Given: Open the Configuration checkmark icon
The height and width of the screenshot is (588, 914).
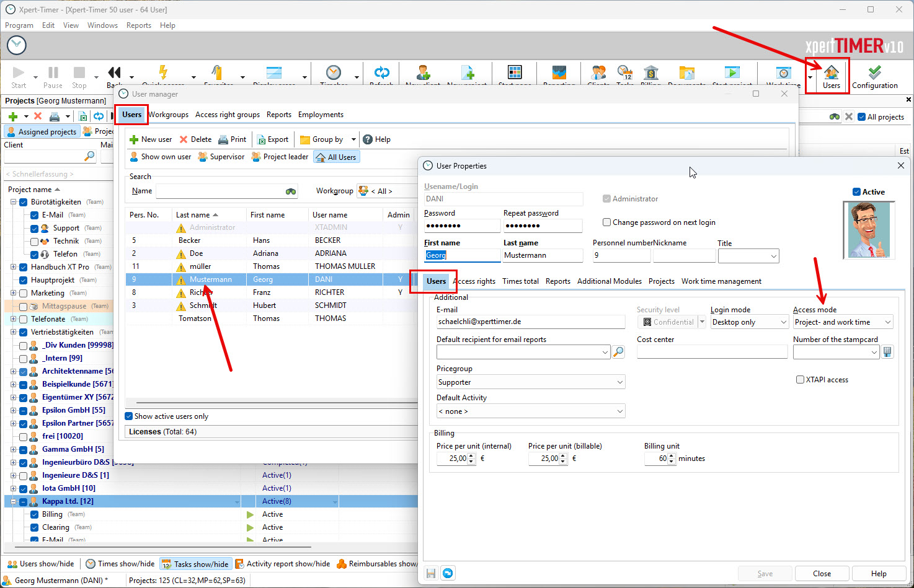Looking at the screenshot, I should 874,76.
